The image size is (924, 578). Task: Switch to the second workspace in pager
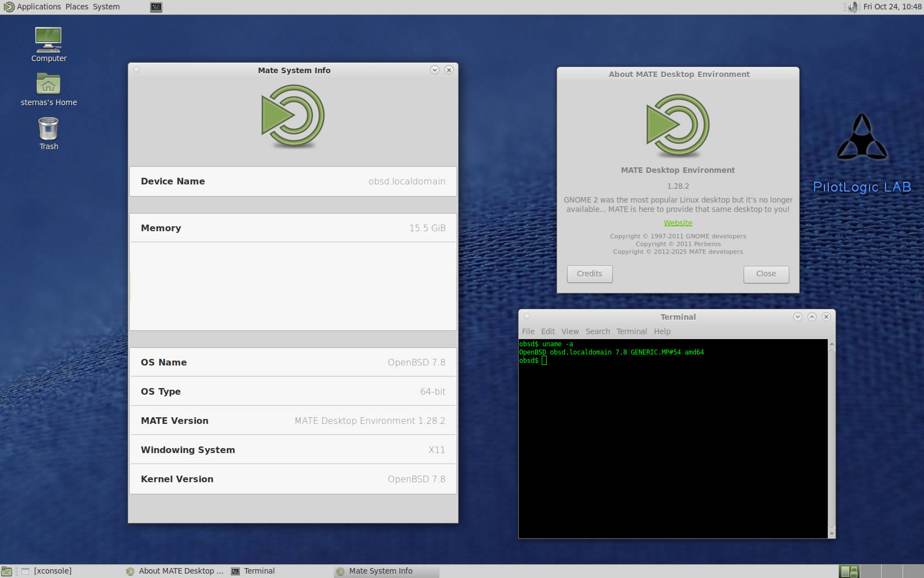[870, 571]
